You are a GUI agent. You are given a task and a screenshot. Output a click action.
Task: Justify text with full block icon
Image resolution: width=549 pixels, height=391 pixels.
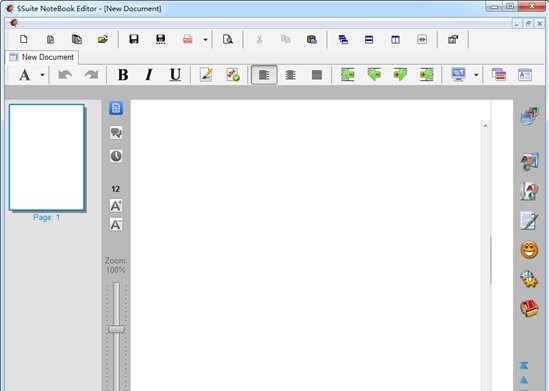[317, 75]
